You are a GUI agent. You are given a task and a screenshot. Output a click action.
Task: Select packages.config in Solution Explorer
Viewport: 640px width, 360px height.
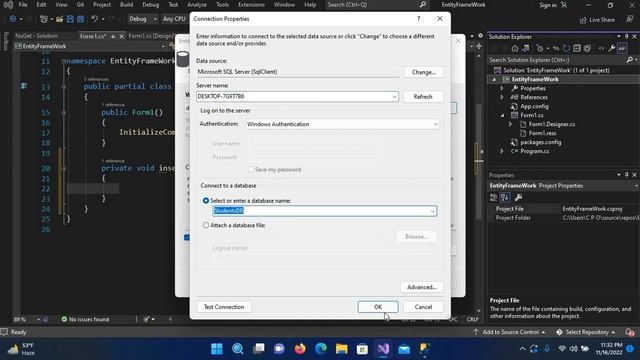pyautogui.click(x=540, y=142)
